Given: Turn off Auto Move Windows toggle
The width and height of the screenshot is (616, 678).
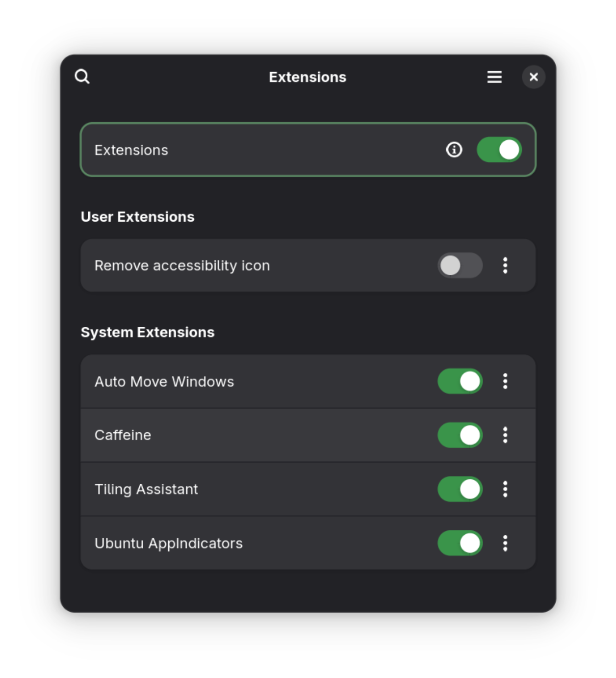Looking at the screenshot, I should point(460,381).
